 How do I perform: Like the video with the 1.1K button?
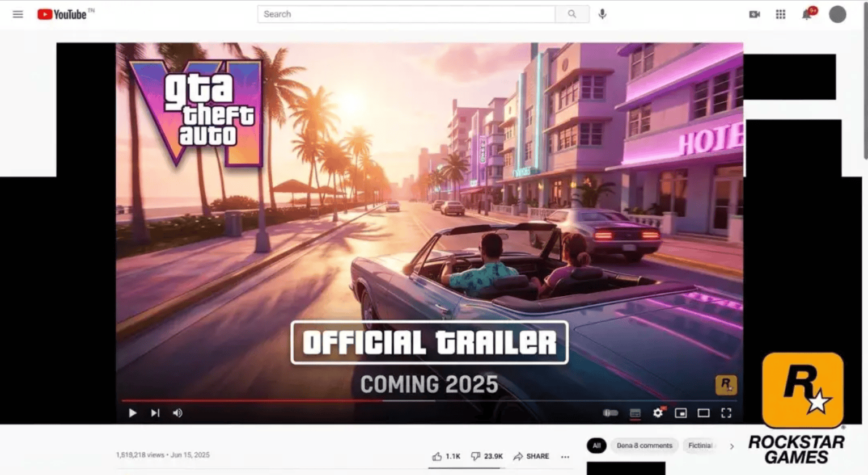point(446,456)
